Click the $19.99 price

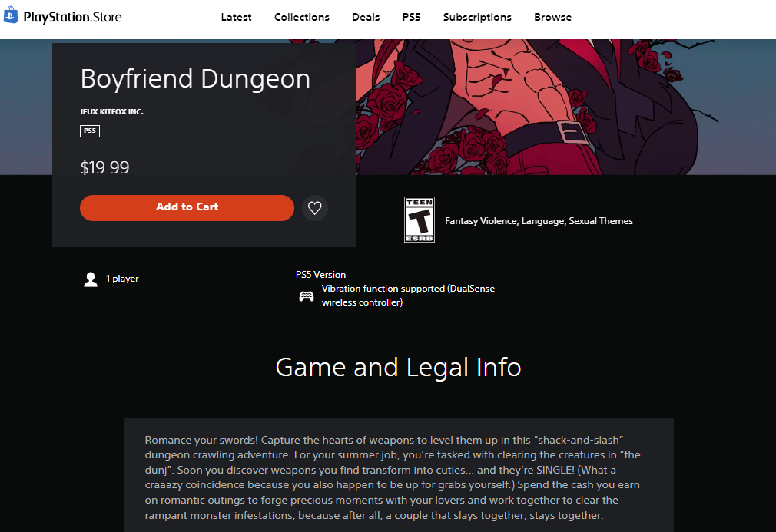[104, 167]
